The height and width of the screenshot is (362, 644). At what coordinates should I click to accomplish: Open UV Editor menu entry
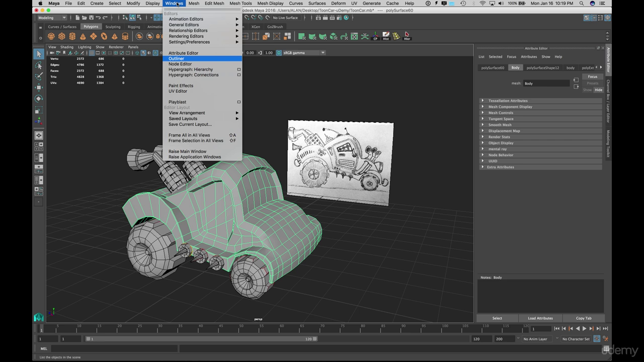(x=202, y=91)
